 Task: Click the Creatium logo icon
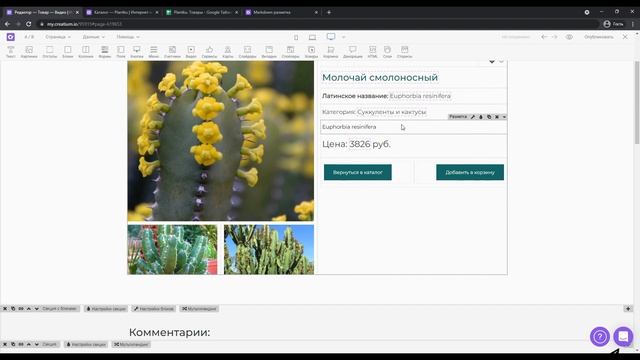(11, 37)
